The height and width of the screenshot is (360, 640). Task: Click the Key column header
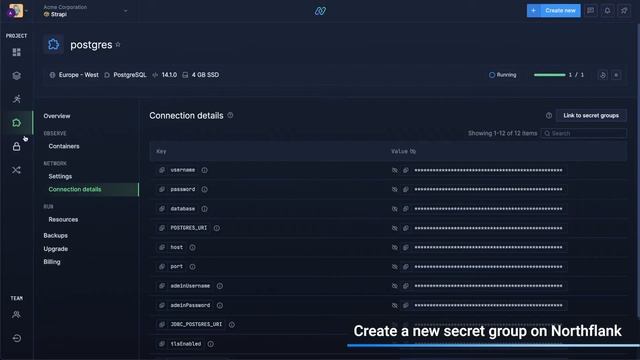[x=161, y=151]
